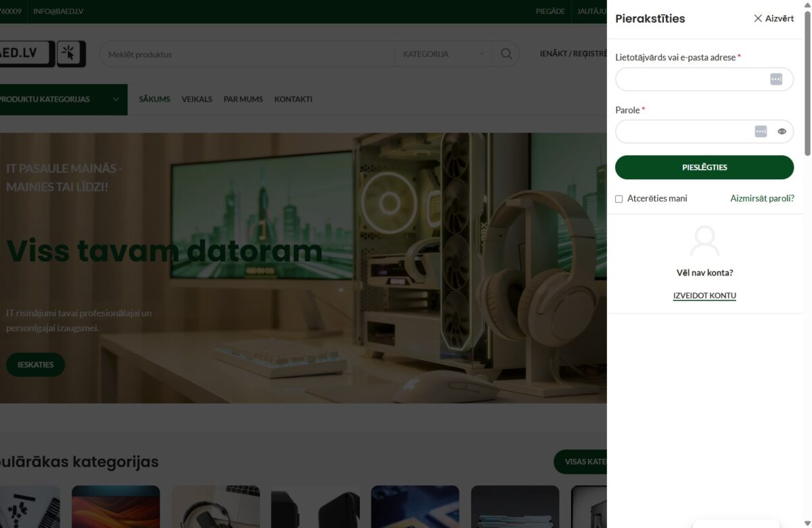
Task: Go to the Veikals menu item
Action: (197, 100)
